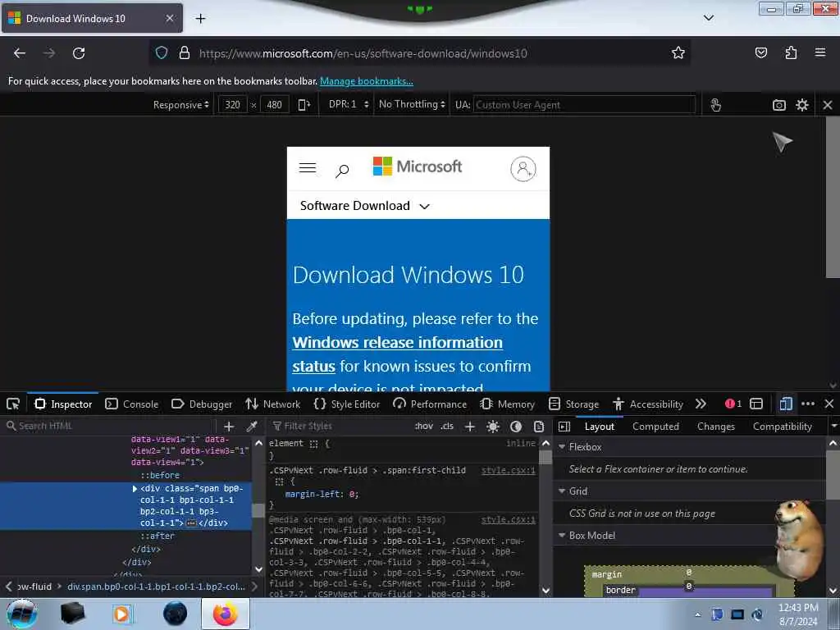The height and width of the screenshot is (630, 840).
Task: Bookmark this page with the star
Action: 678,52
